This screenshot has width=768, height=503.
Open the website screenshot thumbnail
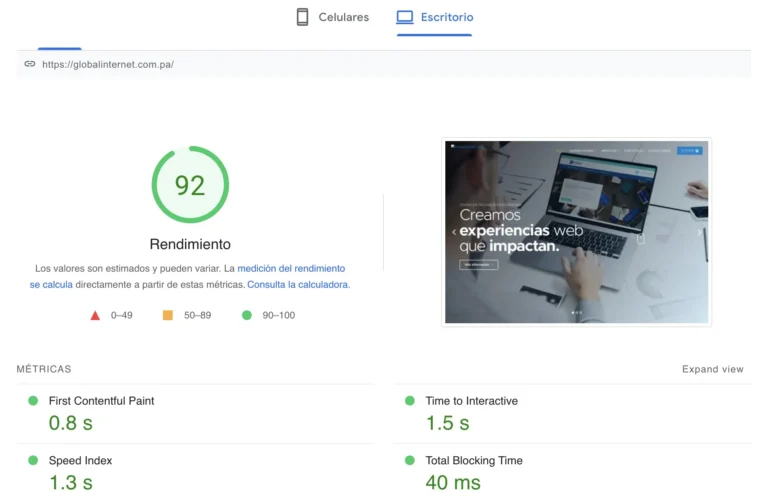[576, 232]
